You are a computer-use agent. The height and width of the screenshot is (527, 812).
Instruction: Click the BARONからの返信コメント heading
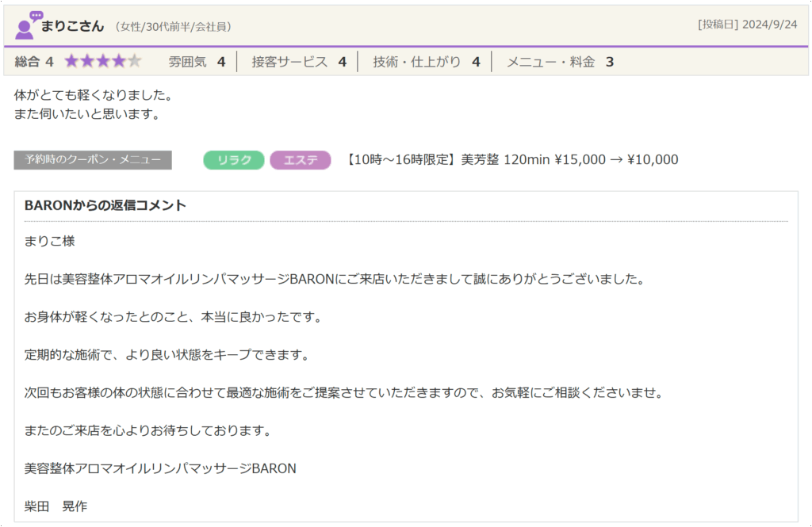coord(105,205)
